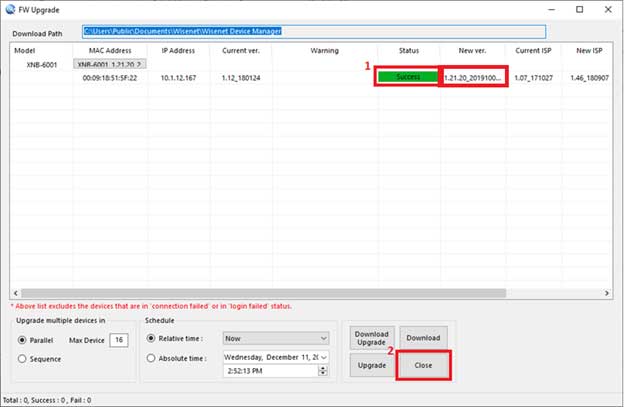Image resolution: width=624 pixels, height=407 pixels.
Task: Click the Close button in dialog
Action: (422, 367)
